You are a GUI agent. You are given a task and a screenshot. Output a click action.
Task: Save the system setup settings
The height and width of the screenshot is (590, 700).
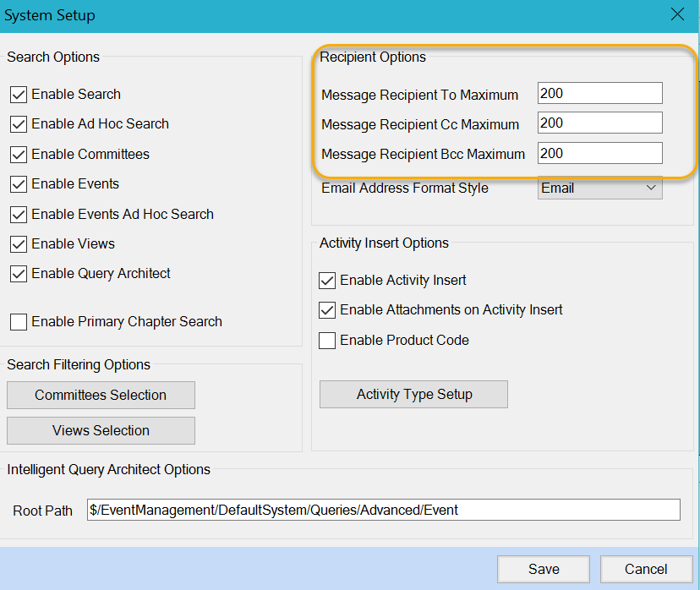tap(544, 570)
